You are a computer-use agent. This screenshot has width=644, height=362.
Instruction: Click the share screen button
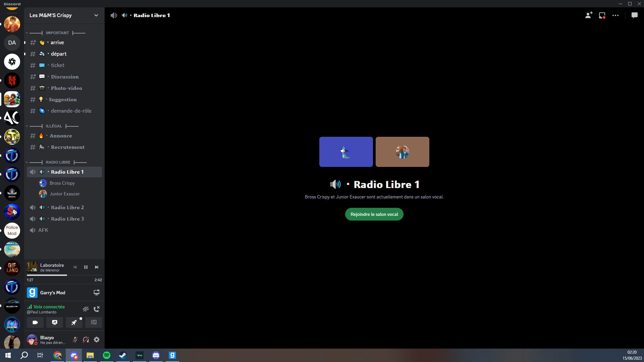tap(55, 322)
